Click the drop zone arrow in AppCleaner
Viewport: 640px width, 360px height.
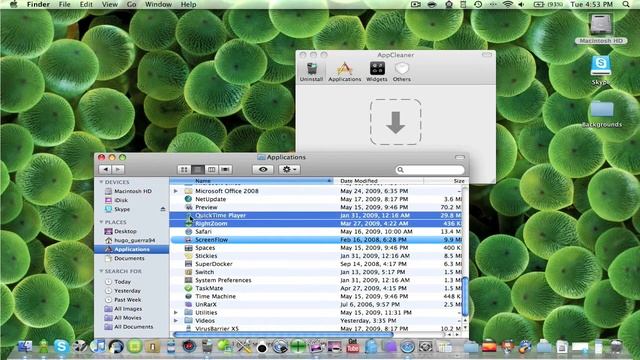pos(396,122)
